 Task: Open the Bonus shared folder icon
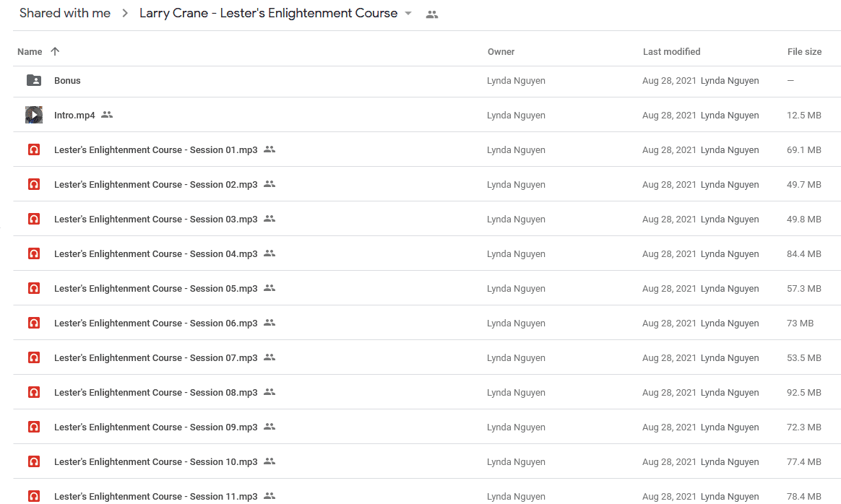coord(34,80)
